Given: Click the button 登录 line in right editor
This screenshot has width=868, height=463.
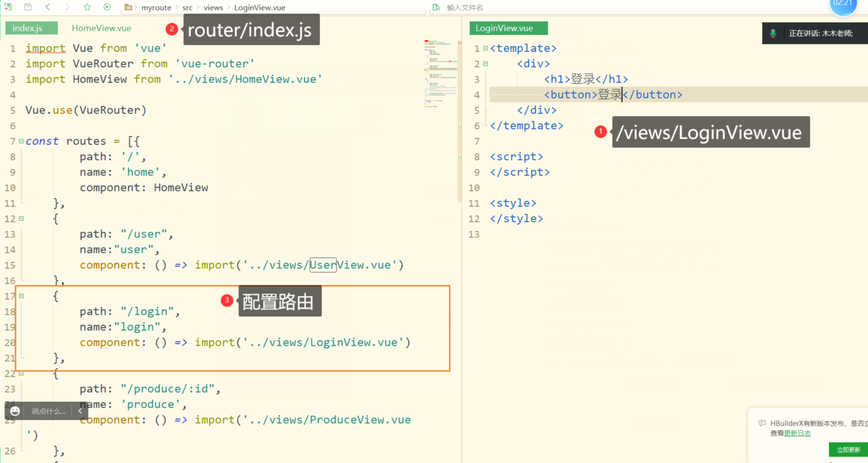Looking at the screenshot, I should coord(613,95).
